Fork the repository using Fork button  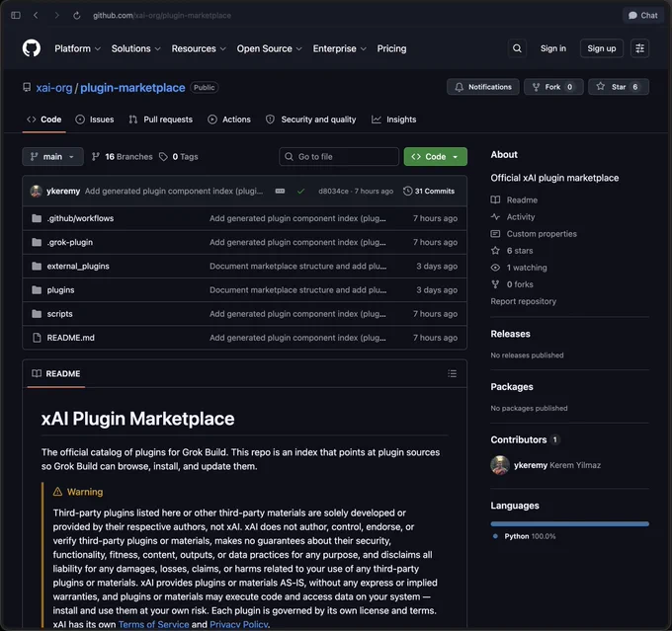pos(553,87)
